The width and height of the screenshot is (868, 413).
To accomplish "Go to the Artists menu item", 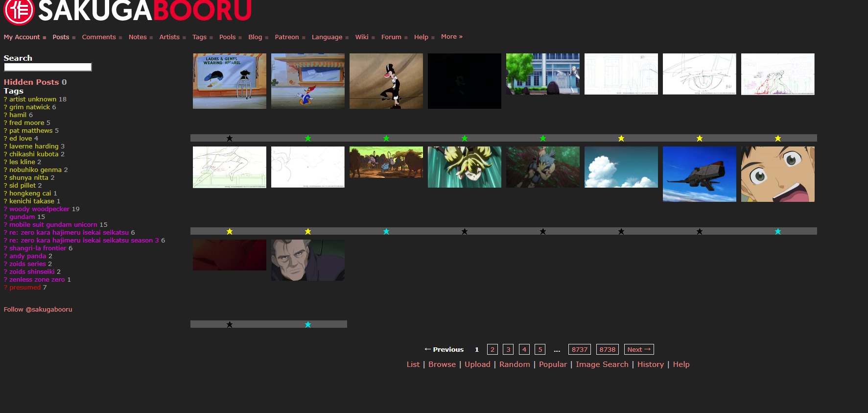I will (169, 37).
